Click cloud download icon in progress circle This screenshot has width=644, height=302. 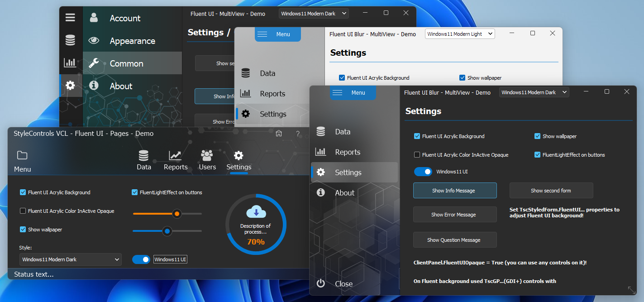(256, 212)
